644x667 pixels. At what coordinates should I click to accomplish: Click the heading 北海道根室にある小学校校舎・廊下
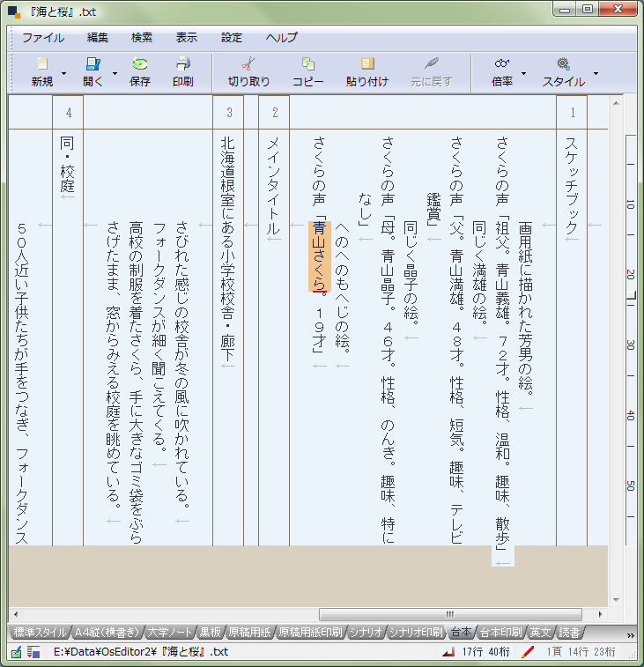[228, 249]
